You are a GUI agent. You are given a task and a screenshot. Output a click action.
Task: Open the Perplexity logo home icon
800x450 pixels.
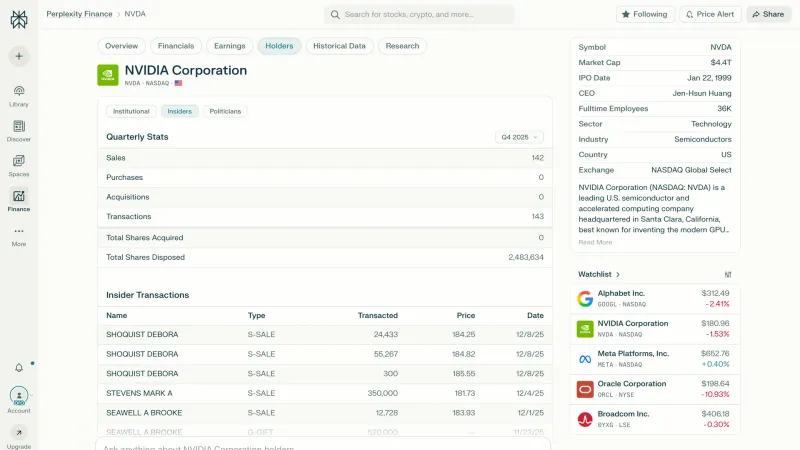coord(19,19)
